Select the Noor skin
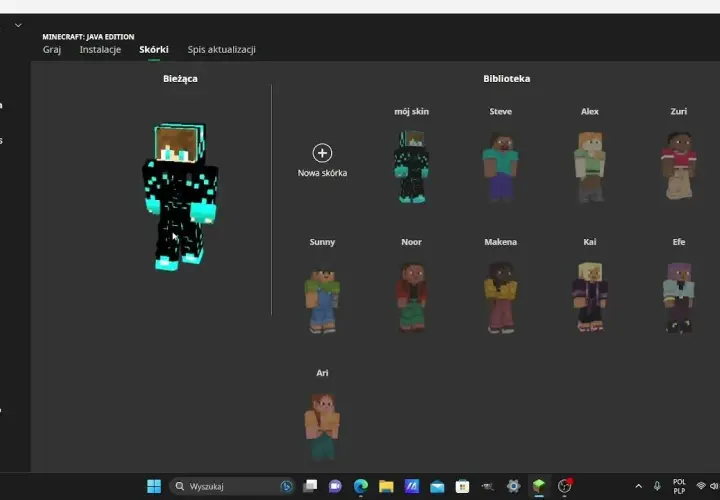Viewport: 720px width, 500px height. click(411, 297)
